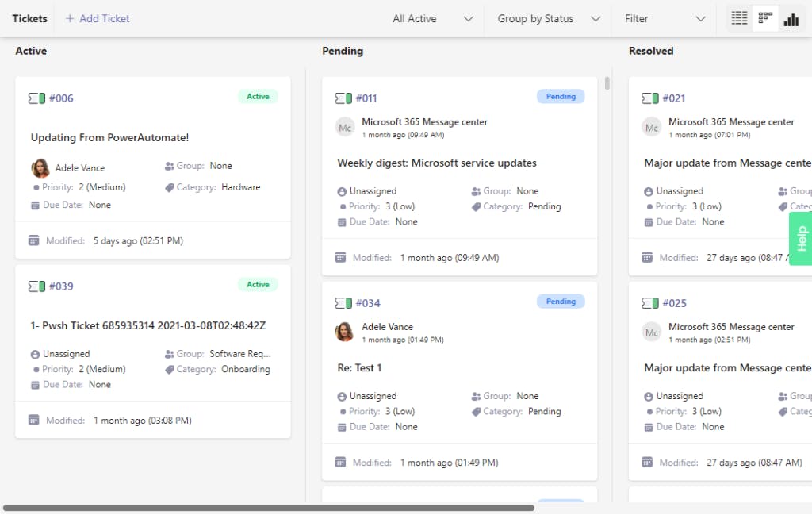Expand the Group by Status dropdown
The width and height of the screenshot is (812, 515).
tap(549, 19)
